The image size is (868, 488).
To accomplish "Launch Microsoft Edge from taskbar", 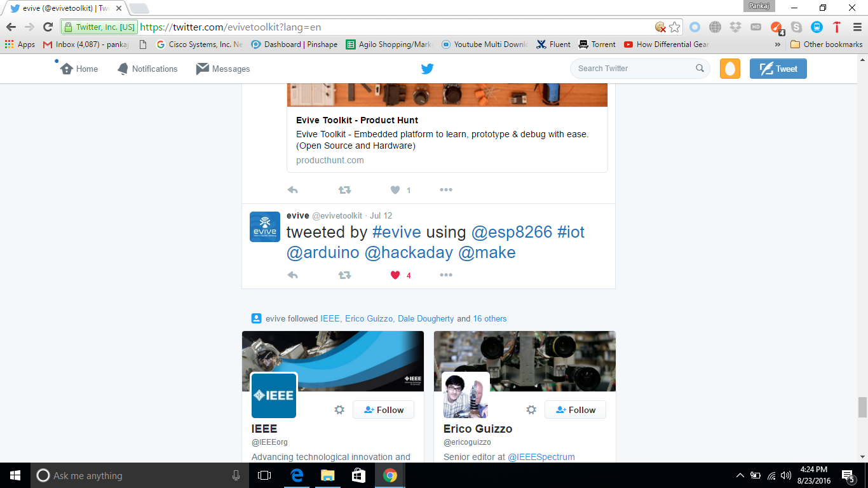I will coord(296,475).
